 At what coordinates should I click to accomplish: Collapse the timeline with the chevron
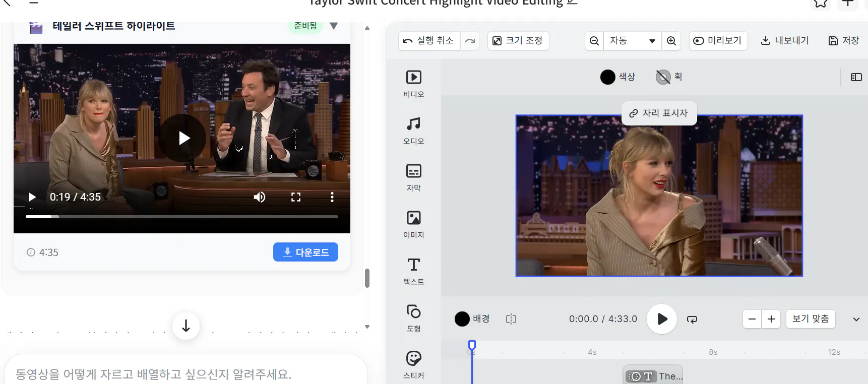pyautogui.click(x=856, y=319)
